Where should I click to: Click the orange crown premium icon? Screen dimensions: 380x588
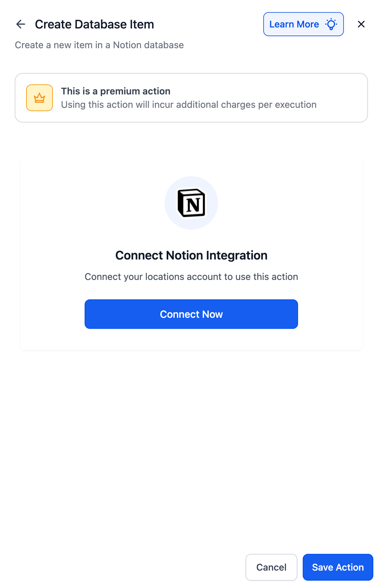(39, 98)
